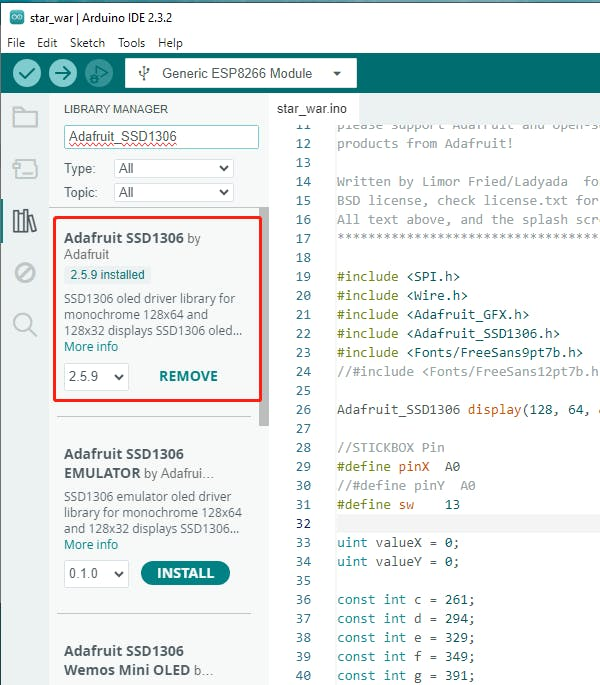Open the Search magnifier in sidebar
The height and width of the screenshot is (685, 600).
pyautogui.click(x=24, y=323)
